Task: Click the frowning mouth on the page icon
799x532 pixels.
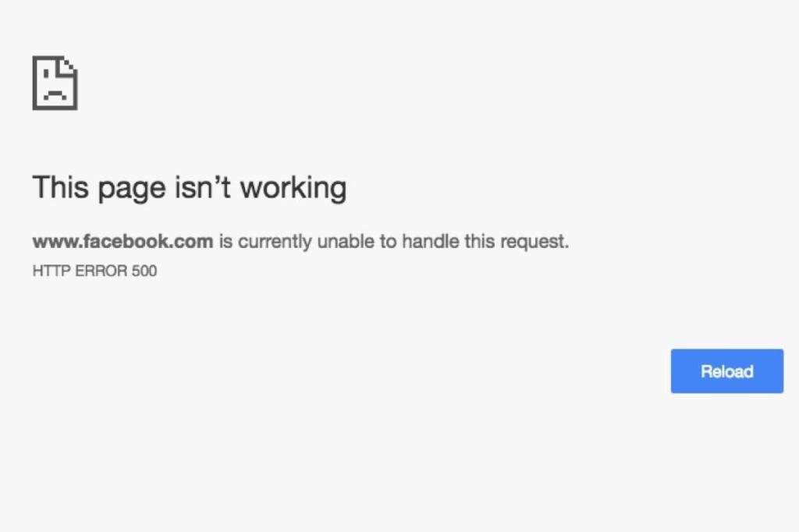Action: [x=55, y=94]
